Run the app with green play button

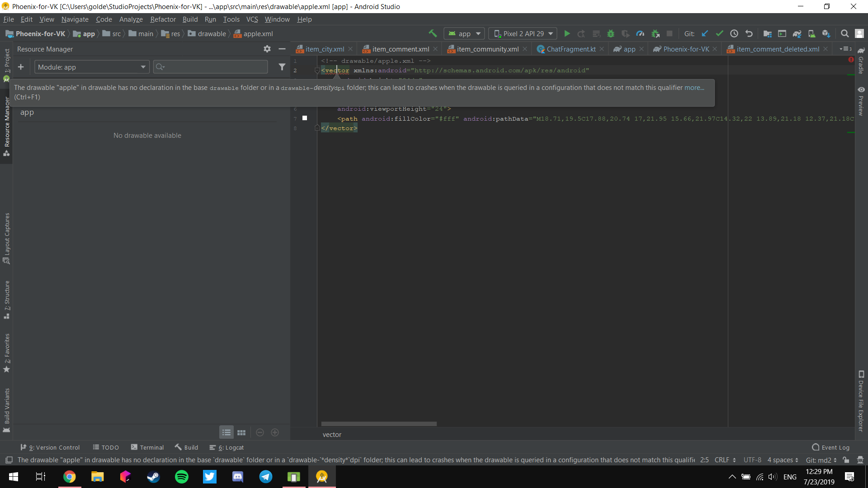coord(567,33)
